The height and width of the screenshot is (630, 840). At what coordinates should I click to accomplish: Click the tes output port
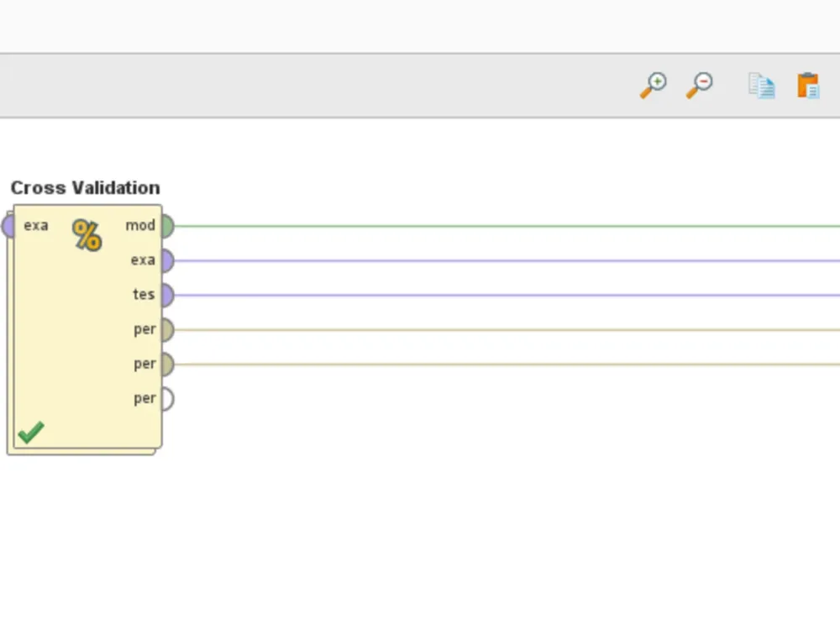click(x=168, y=295)
